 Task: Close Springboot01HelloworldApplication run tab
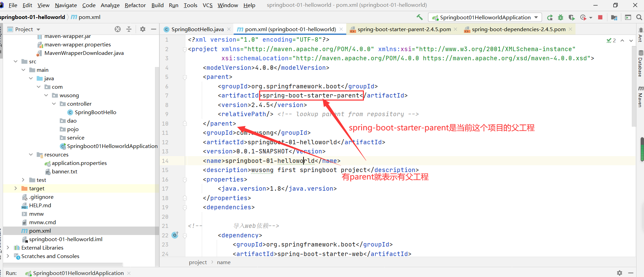pos(129,273)
